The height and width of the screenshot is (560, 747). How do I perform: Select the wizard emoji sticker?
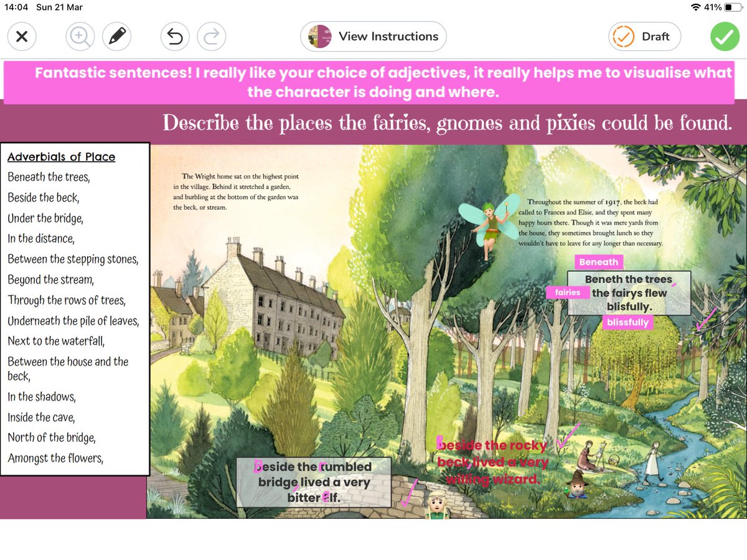coord(576,483)
